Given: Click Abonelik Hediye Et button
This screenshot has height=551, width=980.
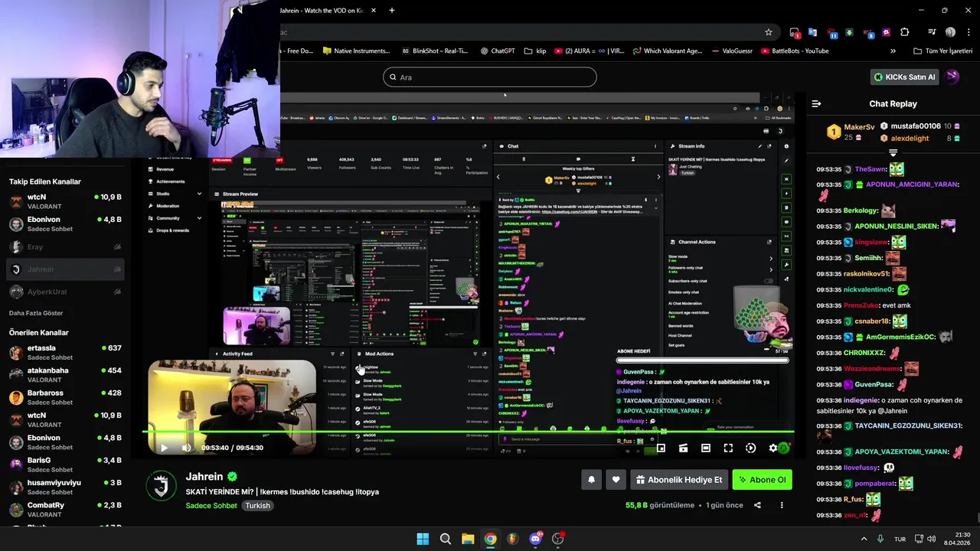Looking at the screenshot, I should [679, 480].
